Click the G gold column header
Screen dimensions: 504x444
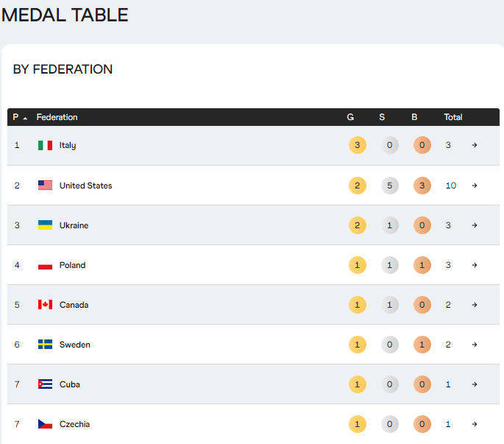[x=350, y=117]
